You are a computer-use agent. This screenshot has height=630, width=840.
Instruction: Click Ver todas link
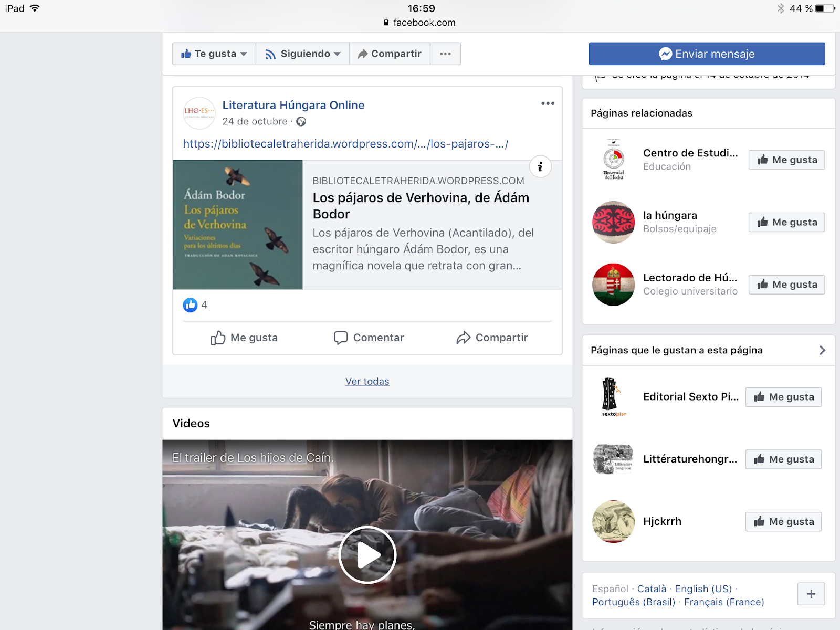[x=367, y=382]
